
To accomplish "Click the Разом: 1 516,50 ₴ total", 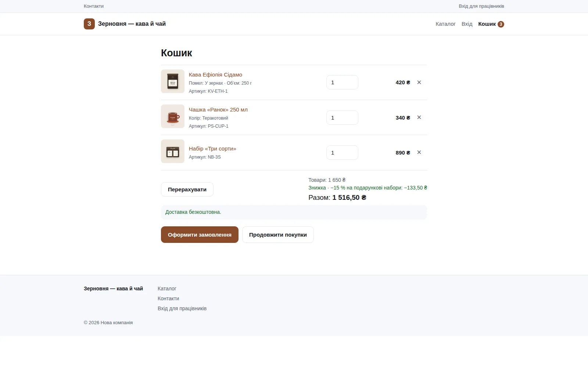I will [x=337, y=198].
